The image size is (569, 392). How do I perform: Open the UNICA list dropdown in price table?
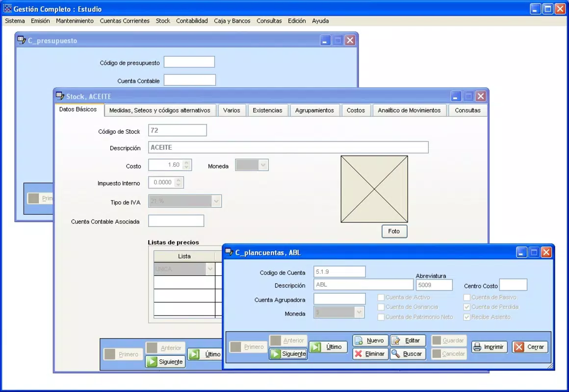pyautogui.click(x=210, y=269)
